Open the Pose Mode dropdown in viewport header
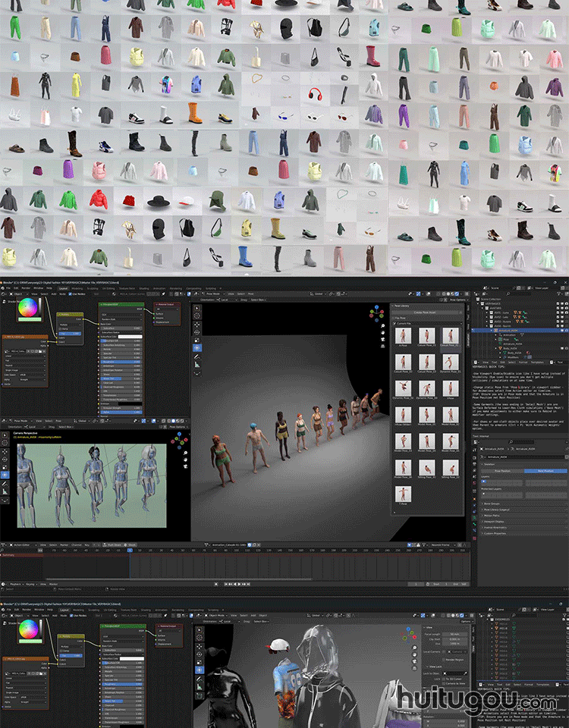 click(x=216, y=293)
